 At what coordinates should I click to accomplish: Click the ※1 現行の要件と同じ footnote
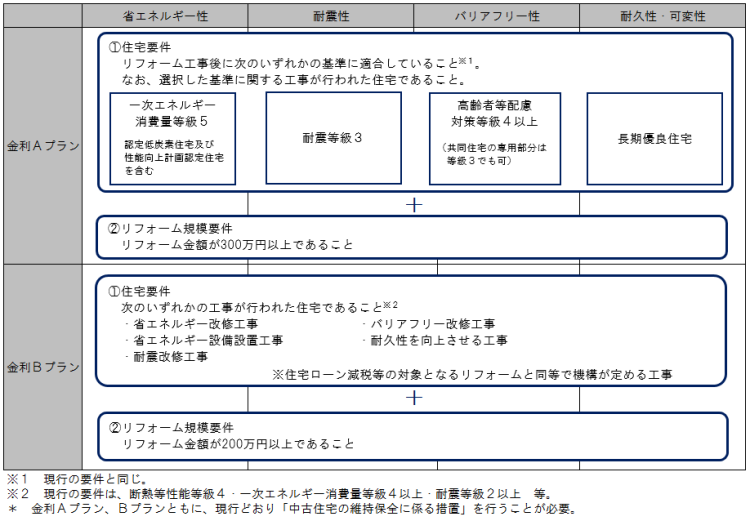tap(77, 479)
